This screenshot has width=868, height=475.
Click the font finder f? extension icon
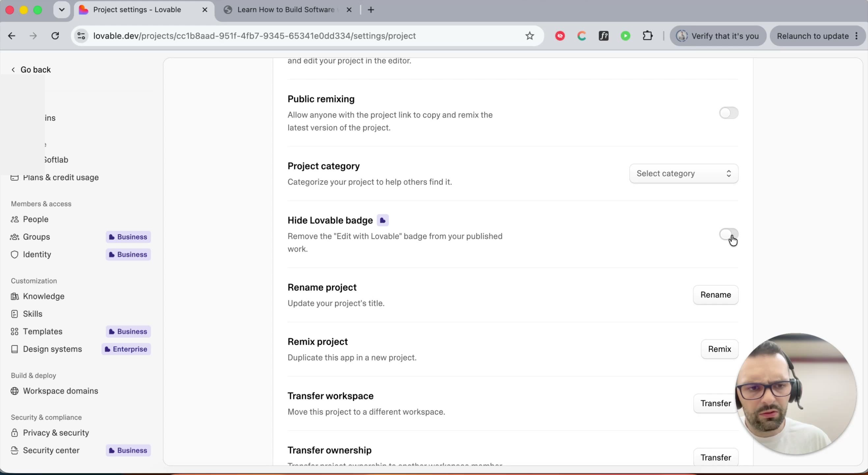[x=604, y=36]
